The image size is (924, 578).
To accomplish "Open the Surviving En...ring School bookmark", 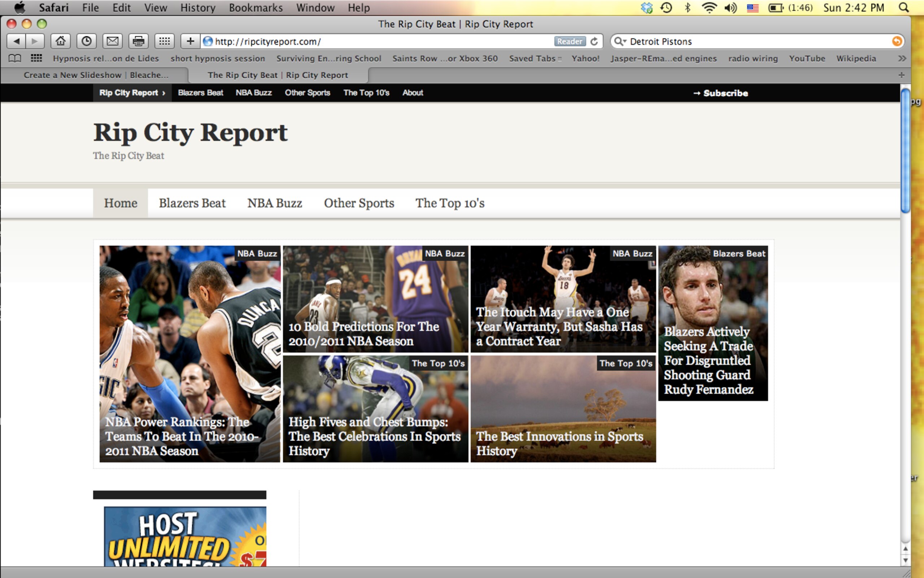I will [329, 59].
